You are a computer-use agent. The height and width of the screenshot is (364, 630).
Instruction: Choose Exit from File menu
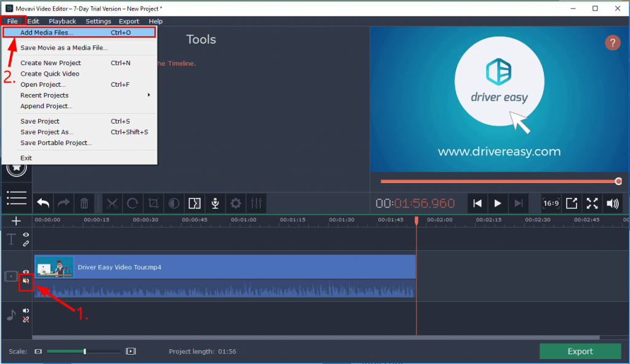(79, 158)
